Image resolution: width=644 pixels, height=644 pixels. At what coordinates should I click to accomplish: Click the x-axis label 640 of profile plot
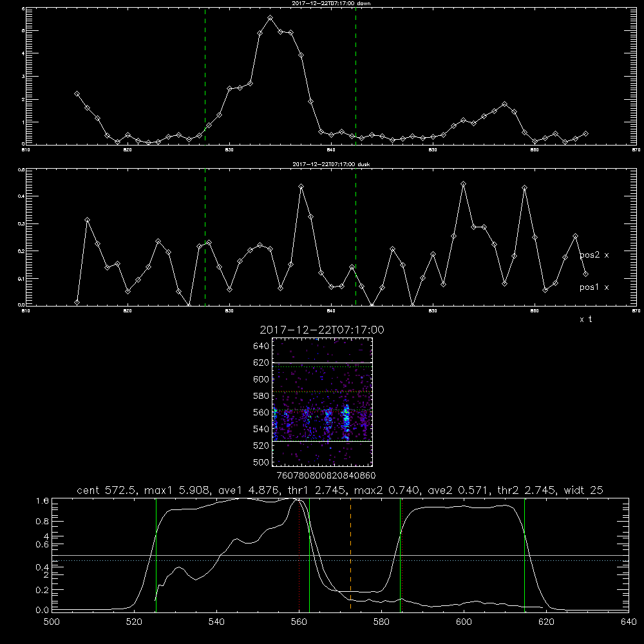629,622
